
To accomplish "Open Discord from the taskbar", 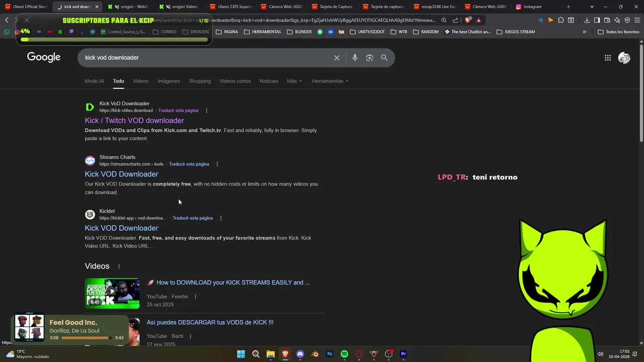I will click(300, 354).
